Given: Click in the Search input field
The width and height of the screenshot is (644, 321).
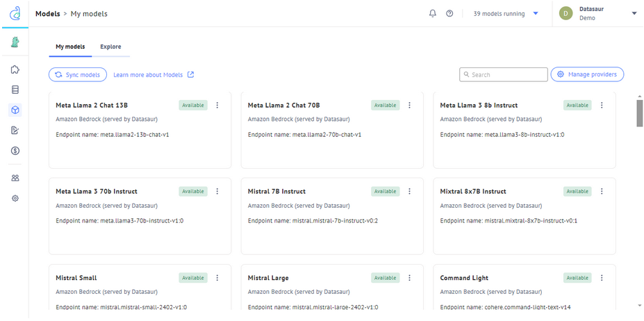Looking at the screenshot, I should [x=504, y=75].
